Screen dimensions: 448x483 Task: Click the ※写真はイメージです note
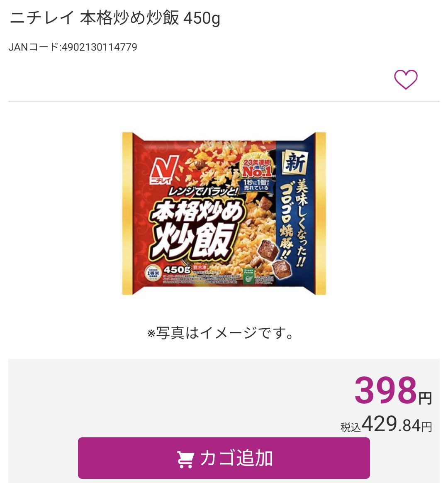click(x=221, y=333)
